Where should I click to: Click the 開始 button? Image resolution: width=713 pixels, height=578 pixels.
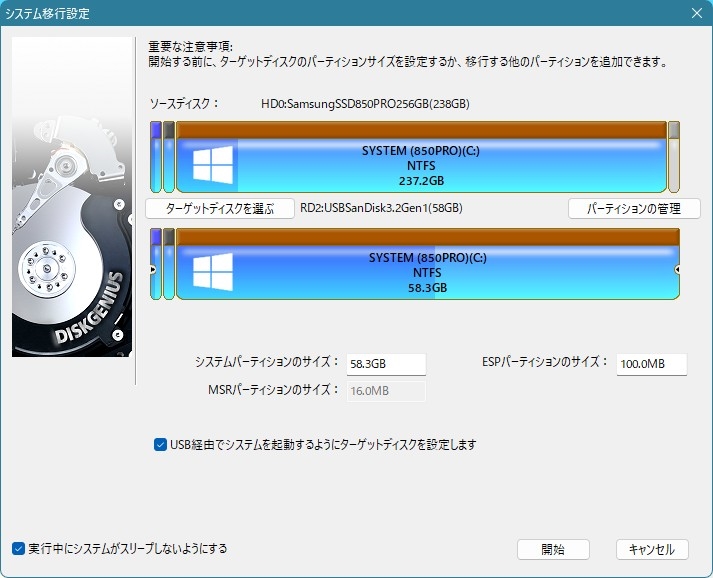pos(553,549)
